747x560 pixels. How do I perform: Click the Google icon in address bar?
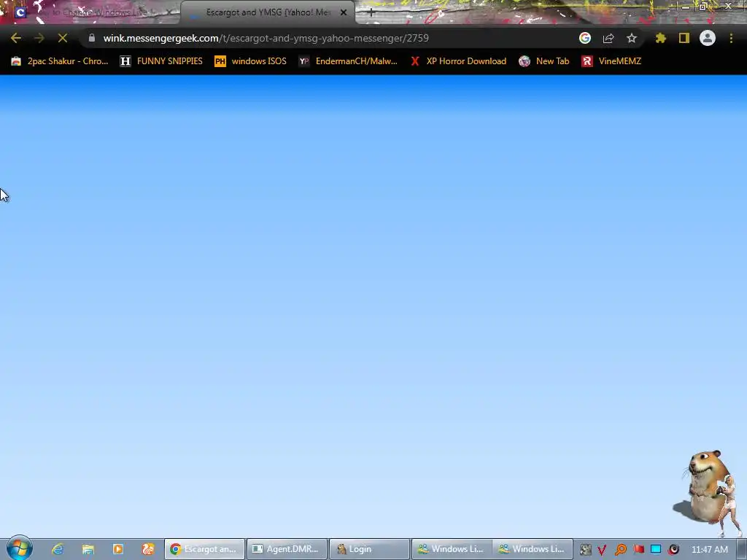(x=585, y=38)
